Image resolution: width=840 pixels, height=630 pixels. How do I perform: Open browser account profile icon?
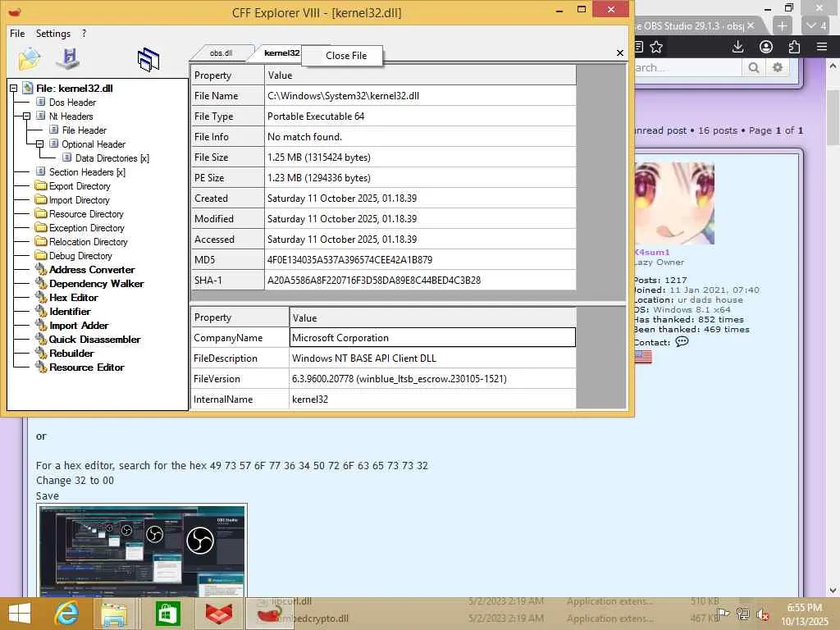click(766, 47)
